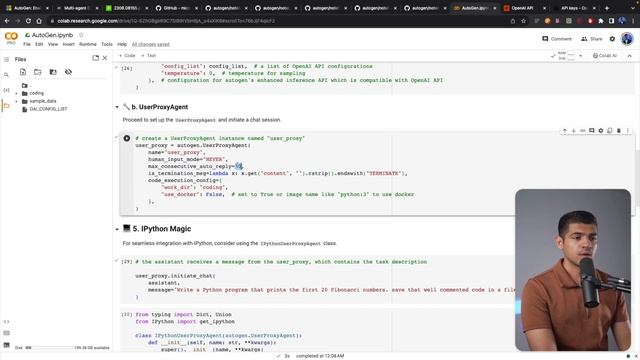Open Colab AI assistant
Image resolution: width=640 pixels, height=360 pixels.
(604, 56)
